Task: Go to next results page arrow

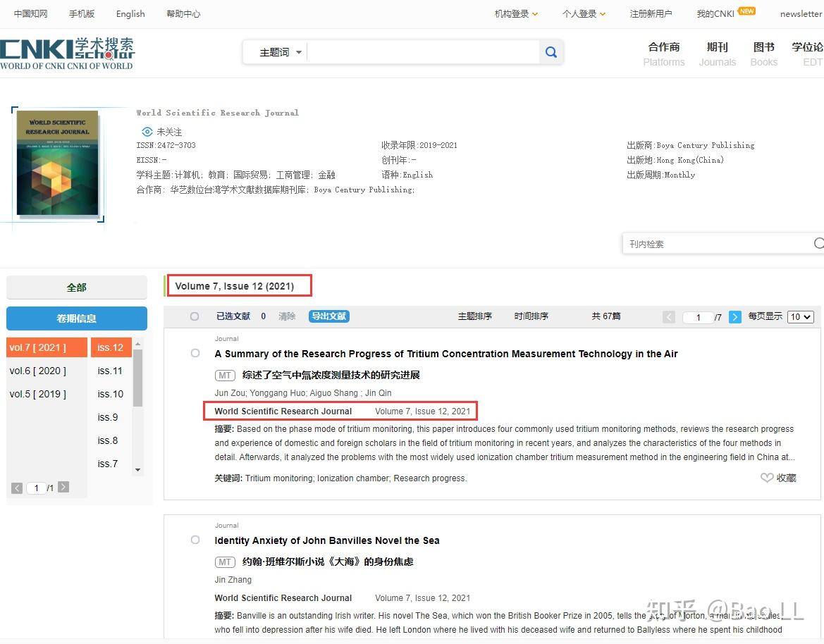Action: (735, 317)
